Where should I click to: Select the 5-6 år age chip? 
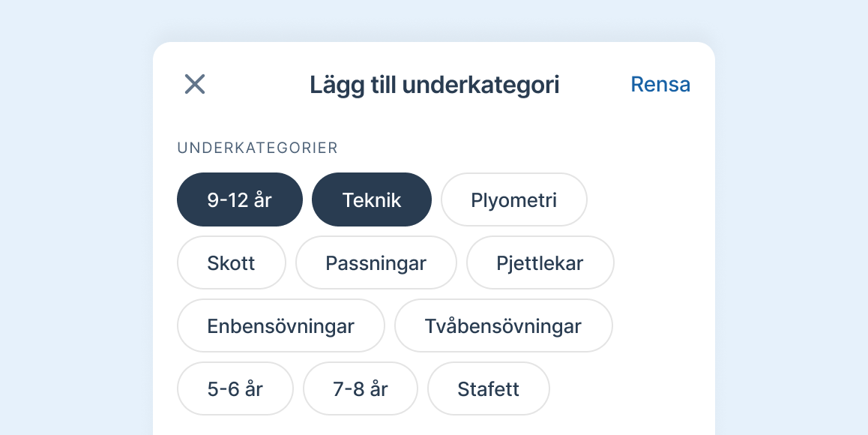pos(235,388)
